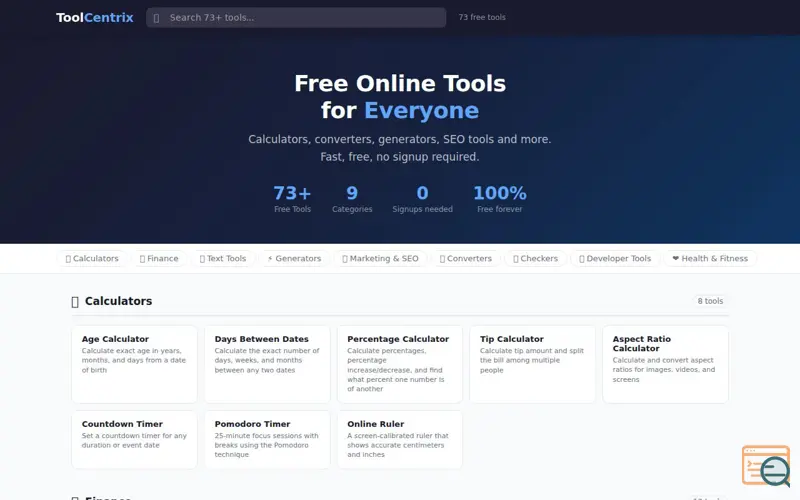The image size is (800, 500).
Task: Click the 9 Categories stat
Action: pyautogui.click(x=352, y=198)
